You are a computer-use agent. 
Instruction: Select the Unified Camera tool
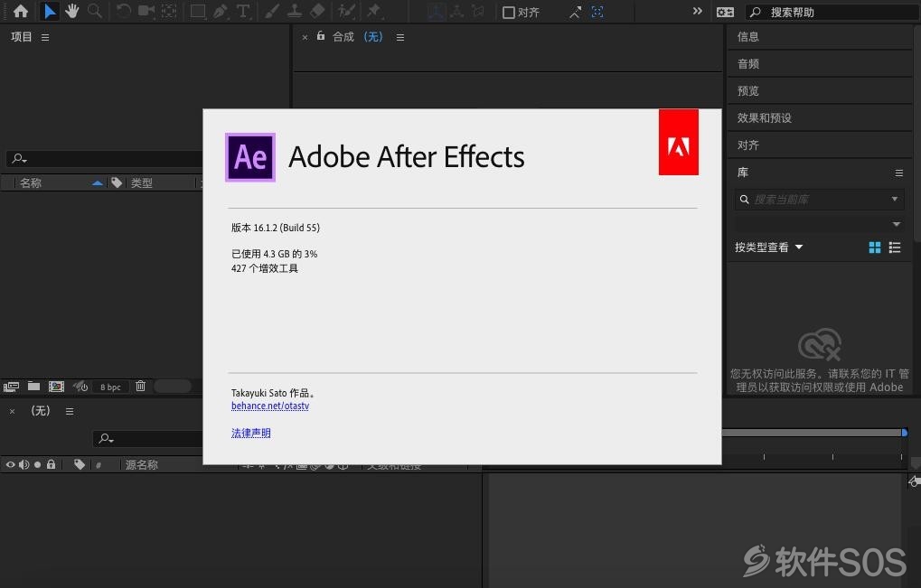[146, 11]
